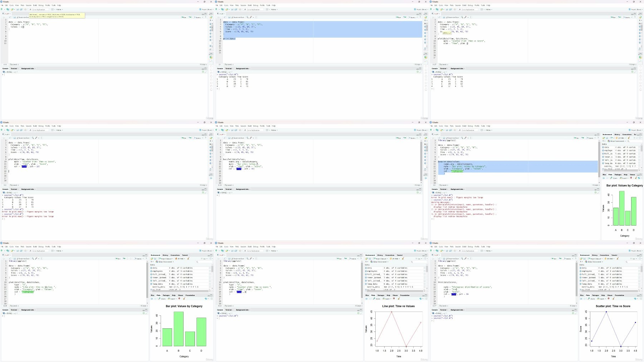Toggle Source on Save in window with margins error
This screenshot has height=362, width=644.
click(18, 138)
